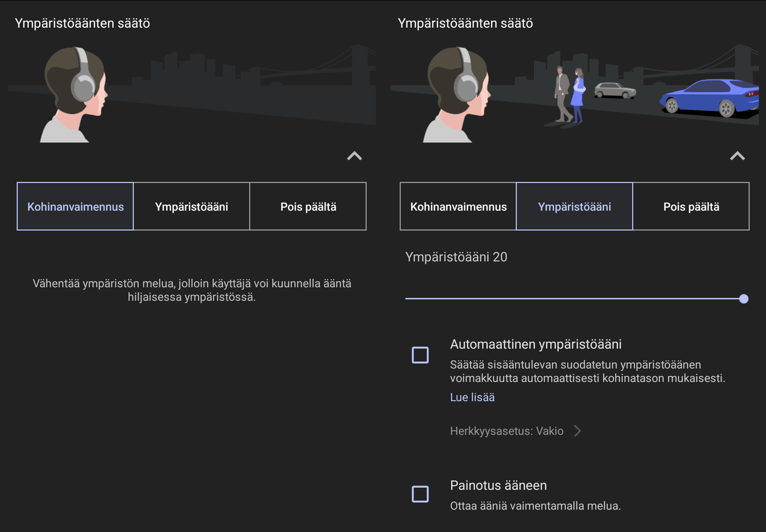766x532 pixels.
Task: Select Kohinanvaimennus tab in left panel
Action: point(75,207)
